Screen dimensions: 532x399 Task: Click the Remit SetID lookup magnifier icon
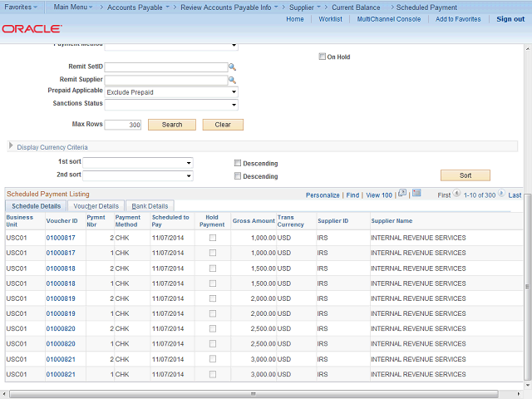[233, 67]
